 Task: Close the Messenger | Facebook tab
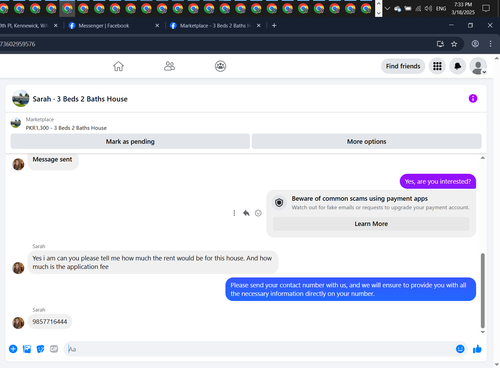[x=157, y=25]
